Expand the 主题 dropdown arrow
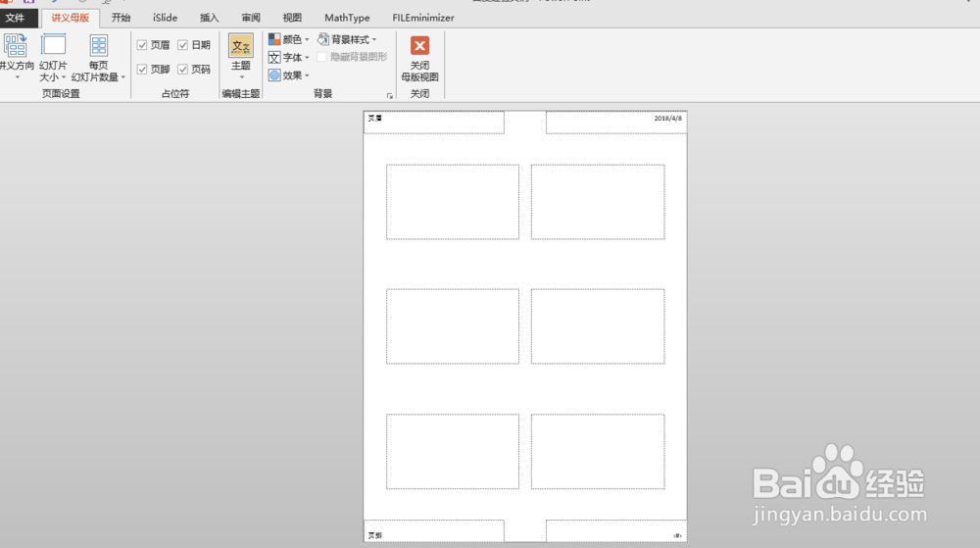 (x=241, y=76)
